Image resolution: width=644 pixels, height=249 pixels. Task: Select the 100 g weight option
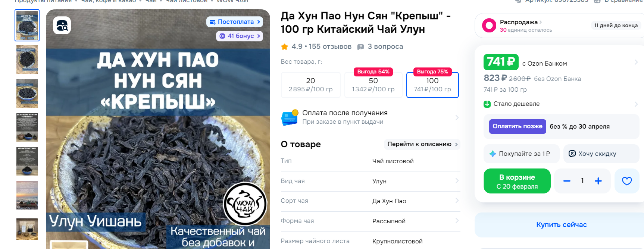pyautogui.click(x=432, y=85)
